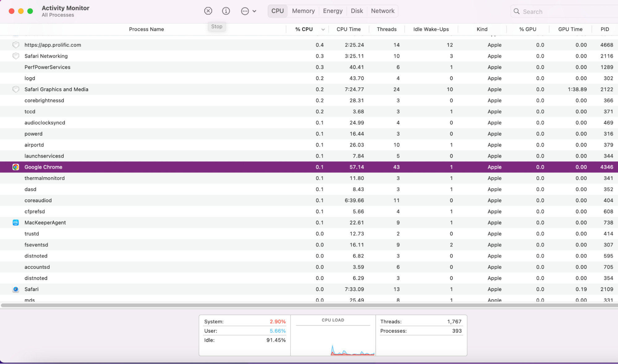Sort by % GPU column header
Image resolution: width=618 pixels, height=364 pixels.
click(x=528, y=29)
